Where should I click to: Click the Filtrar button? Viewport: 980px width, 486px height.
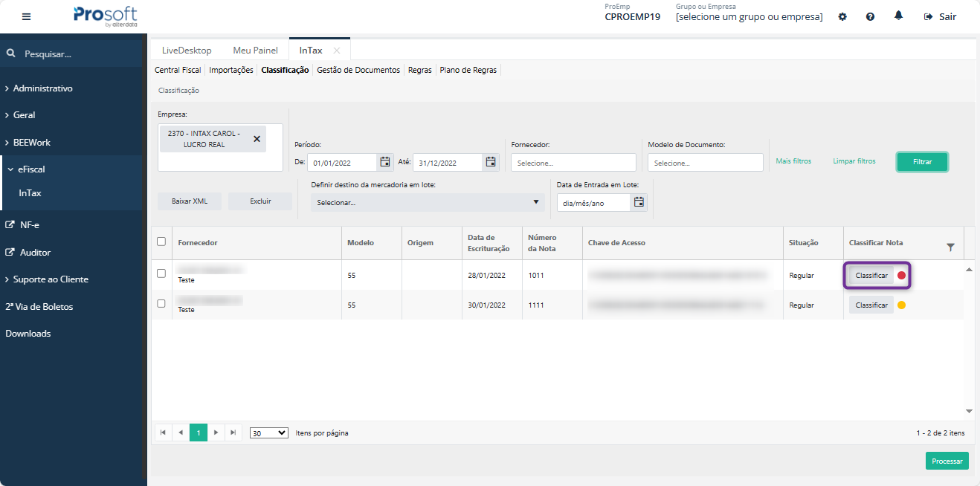[922, 162]
